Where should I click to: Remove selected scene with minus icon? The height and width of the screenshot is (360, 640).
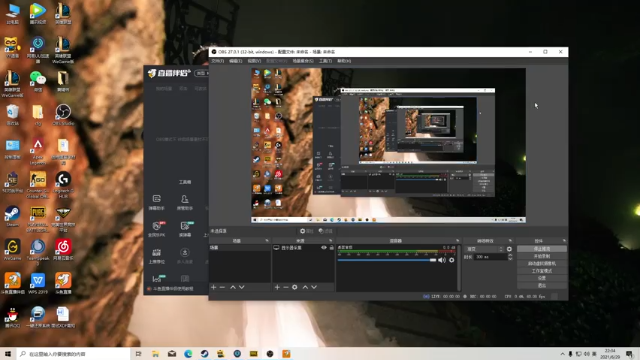coord(222,287)
